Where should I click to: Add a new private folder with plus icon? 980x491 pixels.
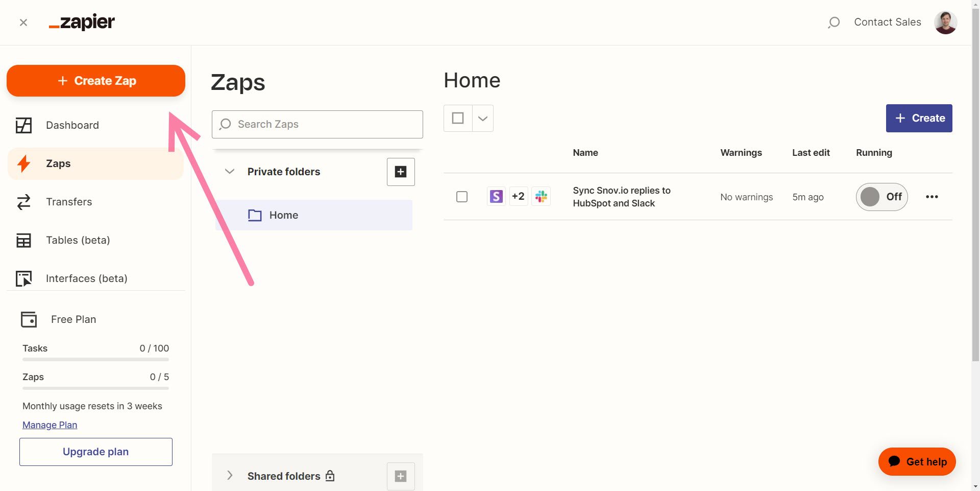[x=401, y=172]
